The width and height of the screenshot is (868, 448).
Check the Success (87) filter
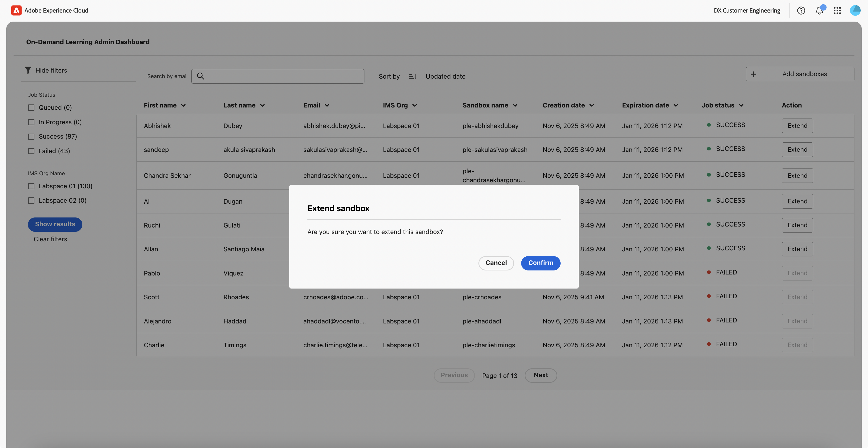tap(31, 136)
